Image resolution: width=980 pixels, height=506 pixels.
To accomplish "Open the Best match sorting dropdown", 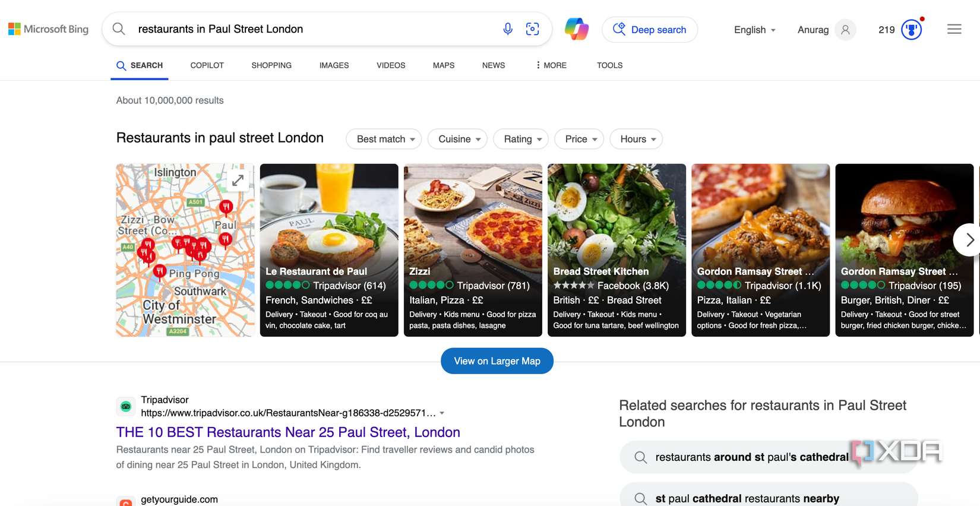I will (383, 139).
